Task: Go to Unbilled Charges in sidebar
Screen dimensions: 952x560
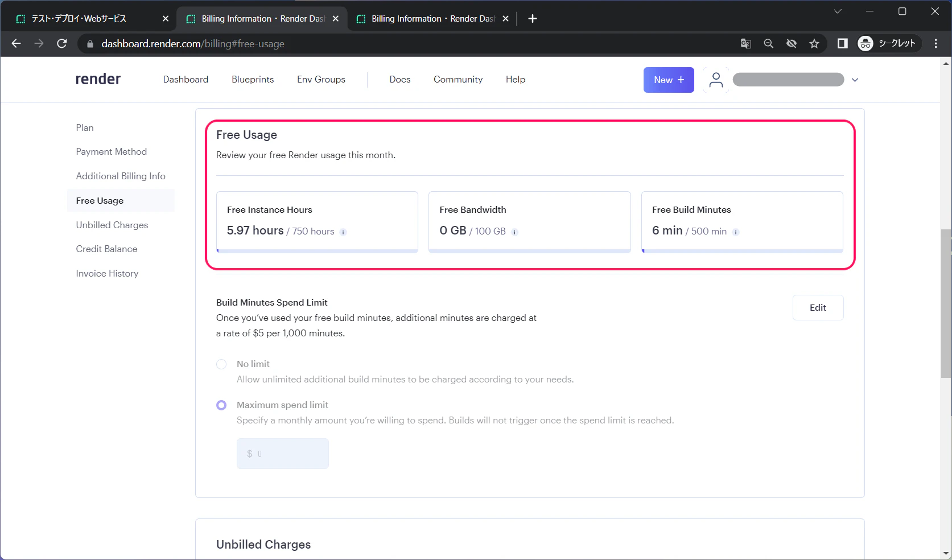Action: click(x=112, y=225)
